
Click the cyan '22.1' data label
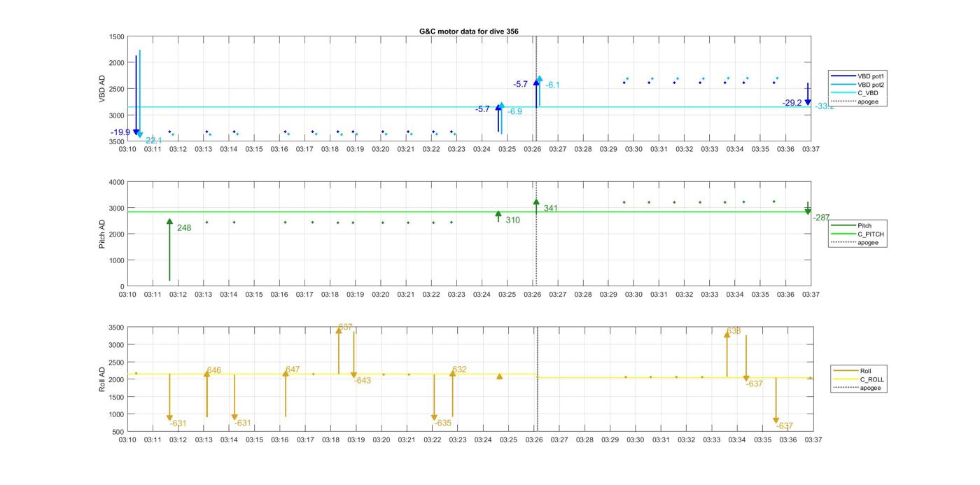click(154, 141)
